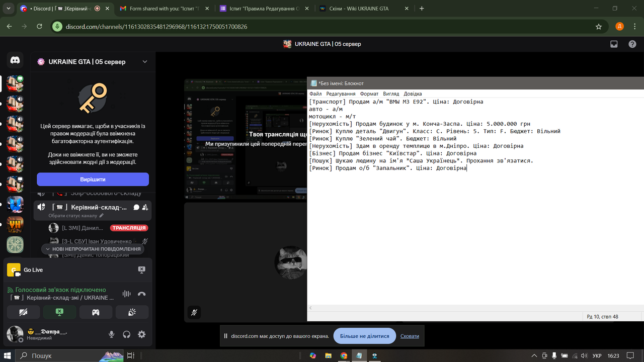Open the Windows Start menu
644x362 pixels.
[x=8, y=355]
